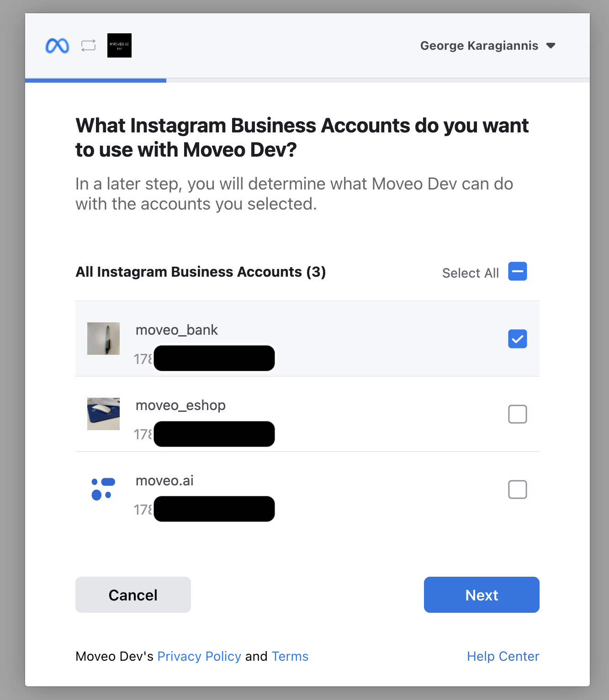Screen dimensions: 609x700
Task: Enable the moveo.ai account checkbox
Action: [517, 489]
